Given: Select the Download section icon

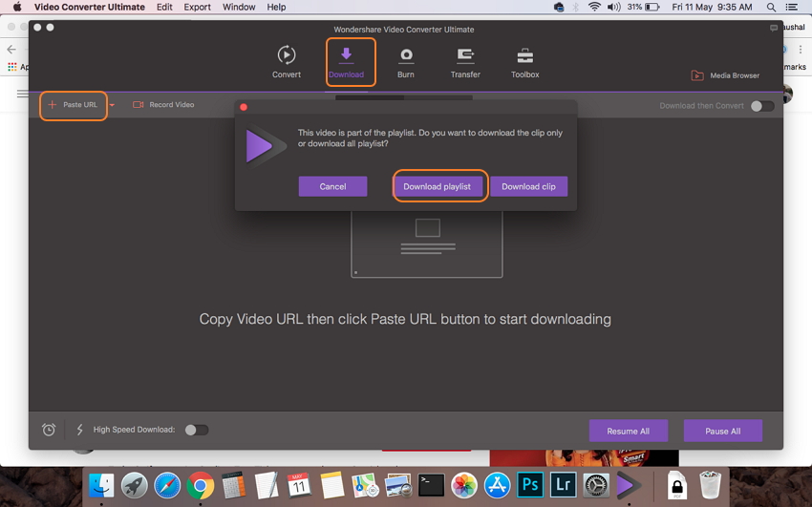Looking at the screenshot, I should [346, 61].
